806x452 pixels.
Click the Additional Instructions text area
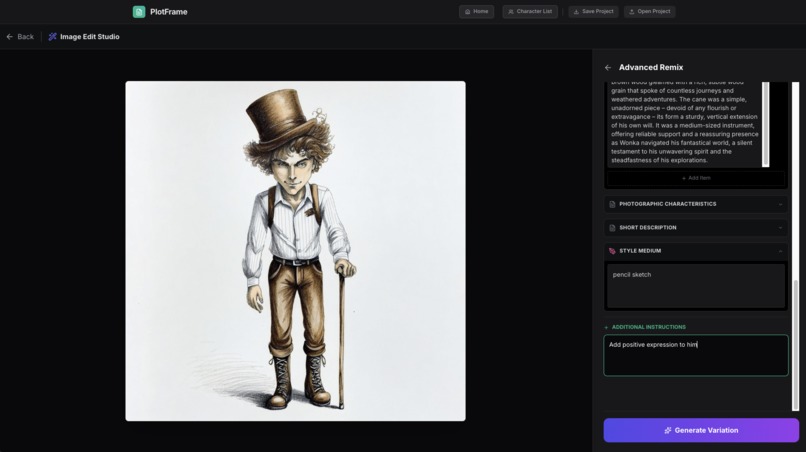[x=696, y=355]
